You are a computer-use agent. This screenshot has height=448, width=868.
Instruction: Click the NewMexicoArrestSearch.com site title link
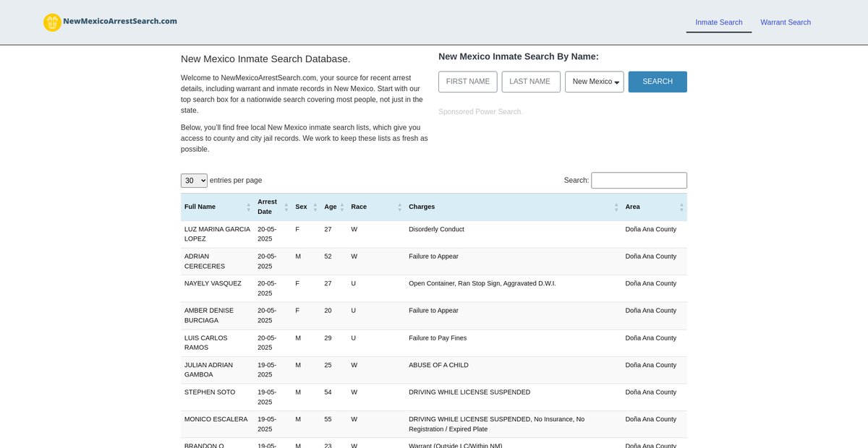120,22
